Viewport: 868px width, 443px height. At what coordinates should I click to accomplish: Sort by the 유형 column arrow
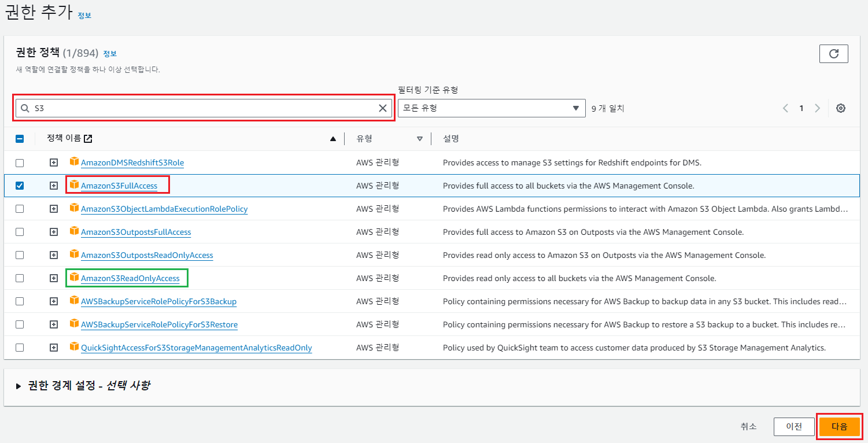[x=420, y=139]
